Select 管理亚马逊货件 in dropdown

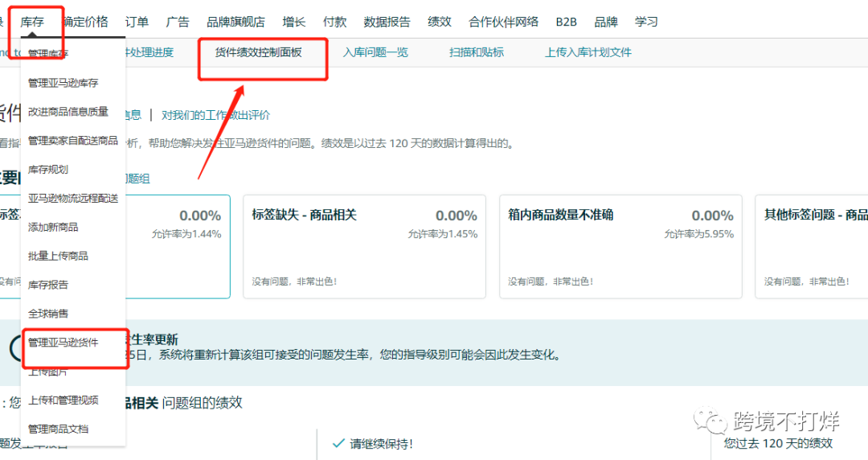click(63, 342)
